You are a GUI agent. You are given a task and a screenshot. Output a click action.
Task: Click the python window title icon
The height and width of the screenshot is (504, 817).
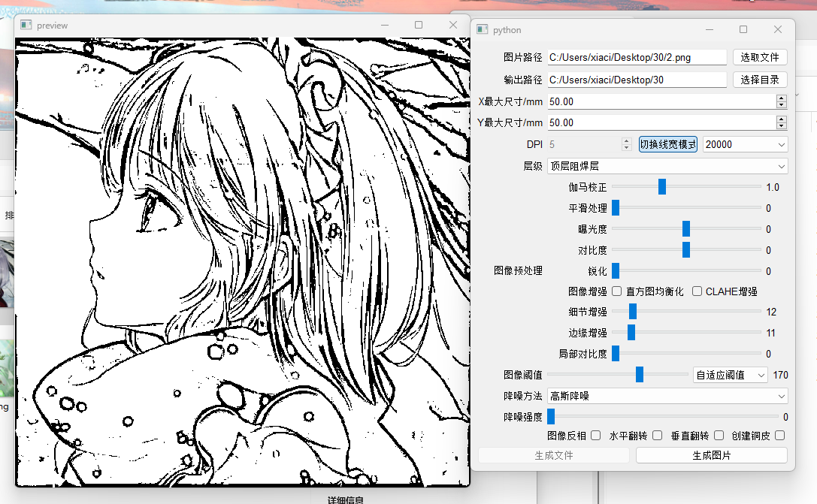coord(483,30)
